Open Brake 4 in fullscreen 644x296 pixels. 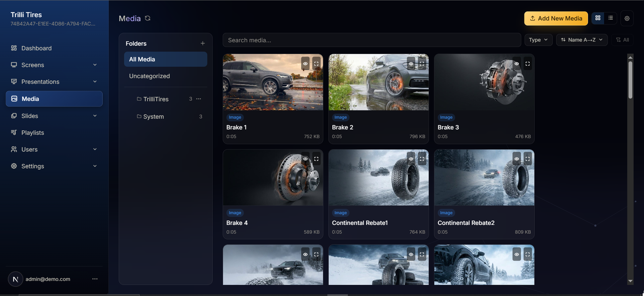click(x=316, y=159)
